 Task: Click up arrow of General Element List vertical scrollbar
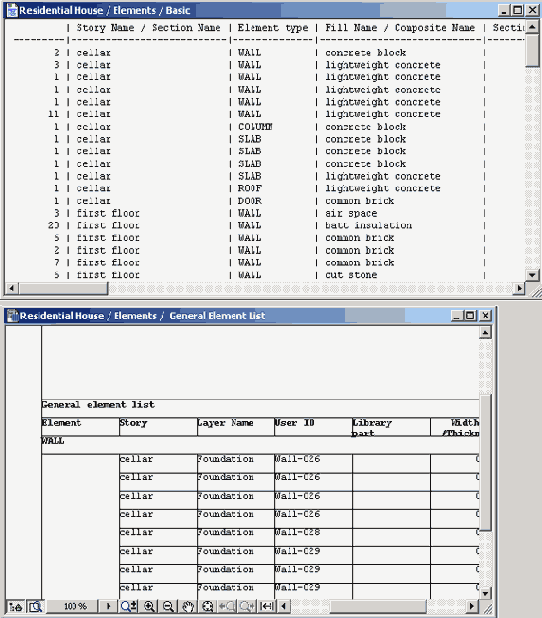click(485, 333)
